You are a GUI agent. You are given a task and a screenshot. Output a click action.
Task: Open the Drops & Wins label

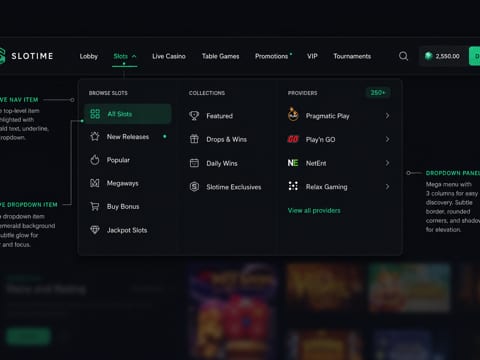point(226,139)
